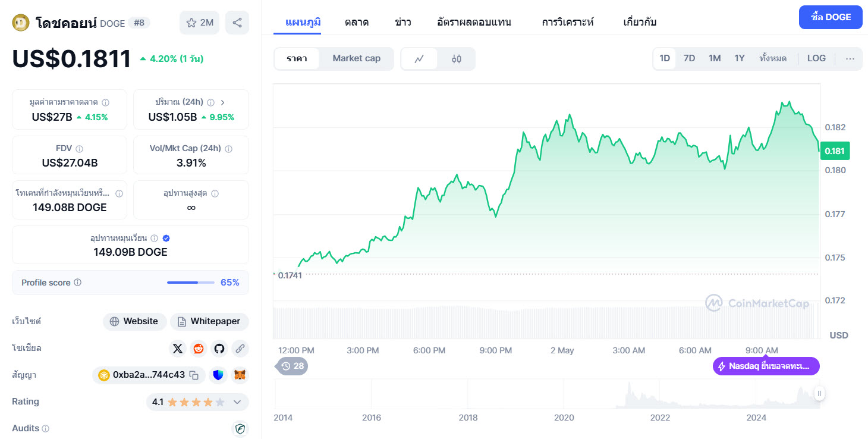Screen dimensions: 868x439
Task: Open more chart options with three dots
Action: (x=850, y=58)
